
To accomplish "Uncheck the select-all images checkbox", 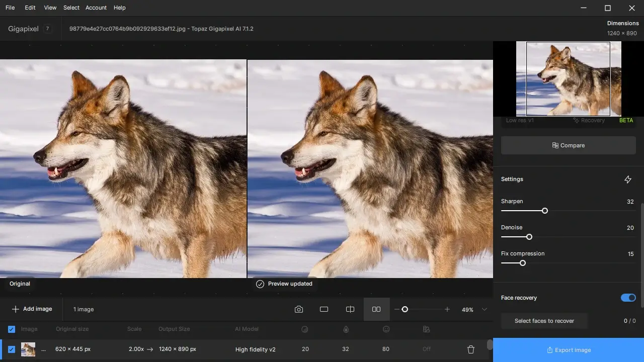I will 12,329.
